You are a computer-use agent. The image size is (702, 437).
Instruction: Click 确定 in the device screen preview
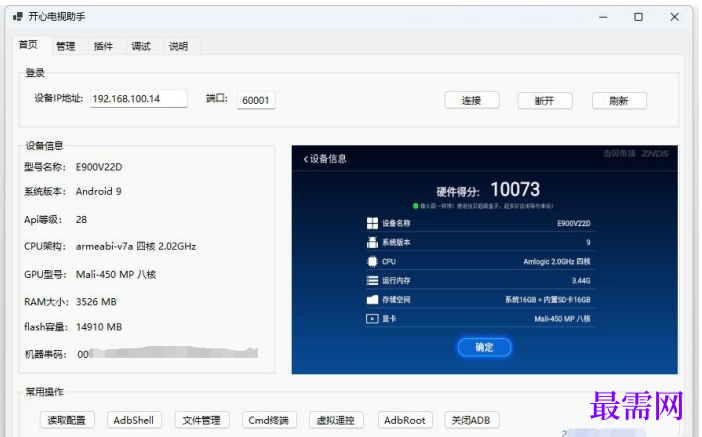pos(484,347)
